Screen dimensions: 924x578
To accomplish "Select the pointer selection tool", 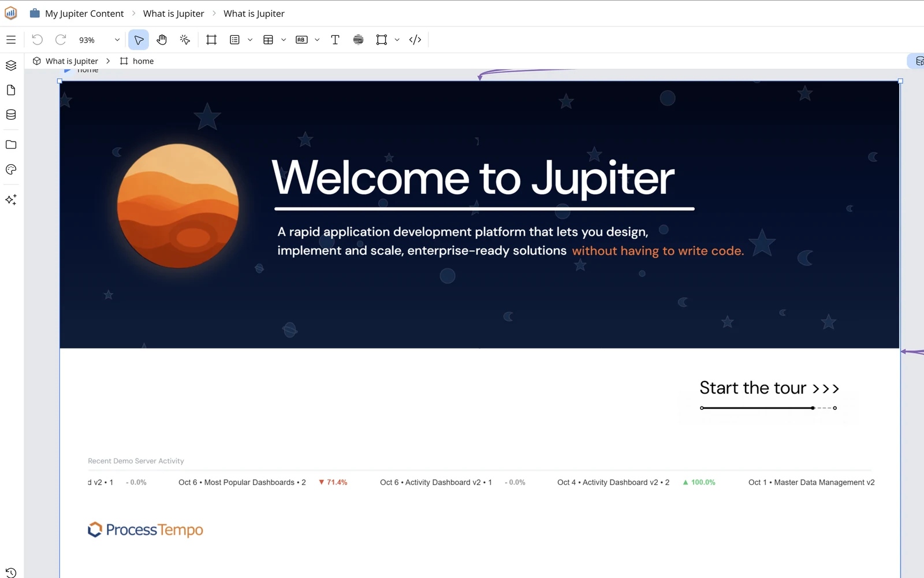I will [139, 40].
